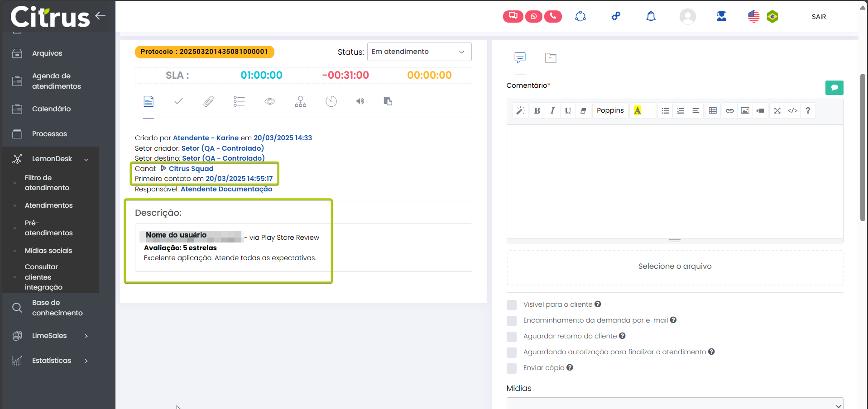Enable 'Visível para o cliente' checkbox
868x409 pixels.
pos(512,305)
